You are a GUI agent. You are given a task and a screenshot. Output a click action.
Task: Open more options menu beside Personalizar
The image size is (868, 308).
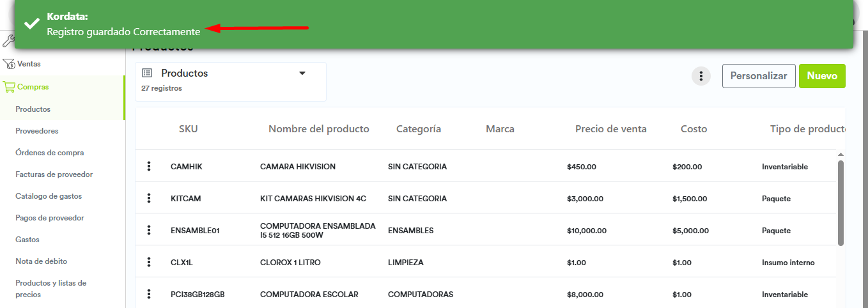pos(701,76)
